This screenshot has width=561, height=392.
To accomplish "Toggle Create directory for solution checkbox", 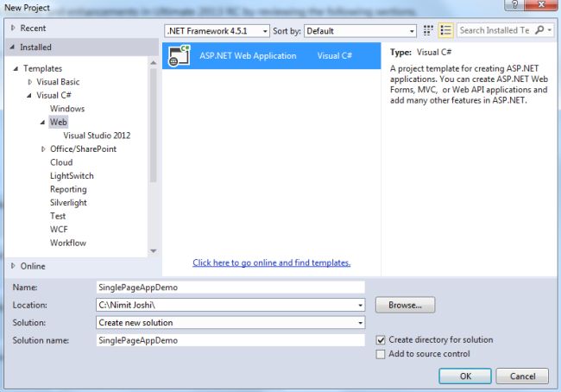I will (381, 339).
